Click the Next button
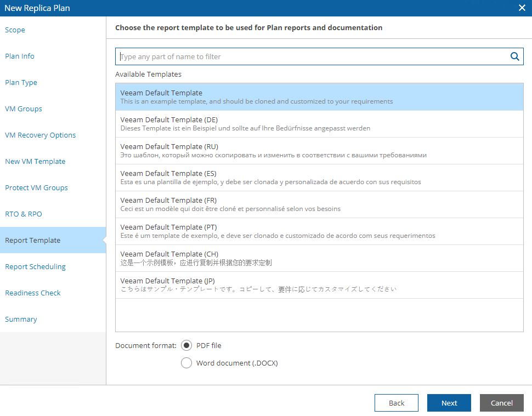 coord(449,403)
